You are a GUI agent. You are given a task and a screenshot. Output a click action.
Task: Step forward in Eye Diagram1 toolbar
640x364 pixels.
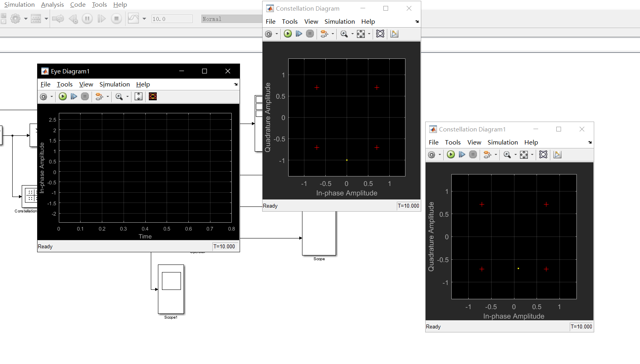[x=74, y=96]
